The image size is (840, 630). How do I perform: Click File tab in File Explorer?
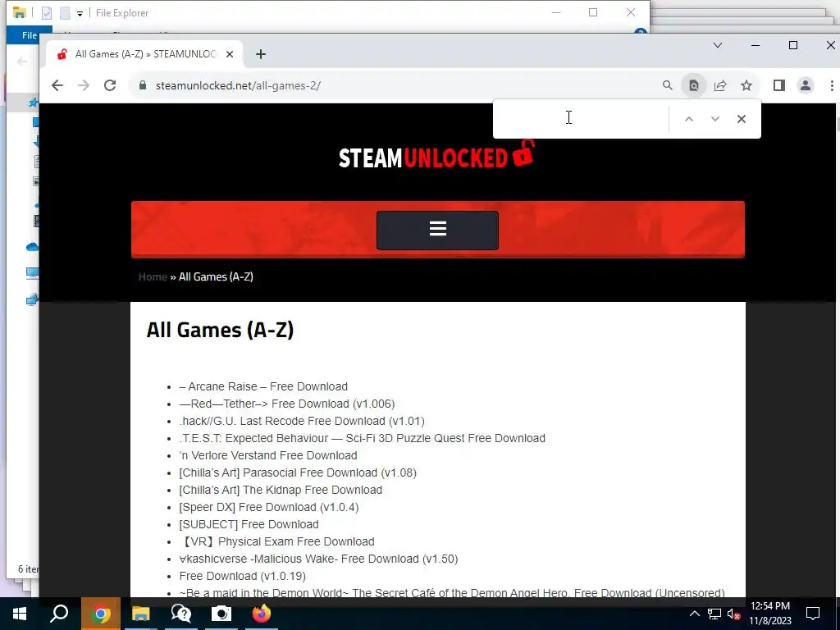coord(29,35)
